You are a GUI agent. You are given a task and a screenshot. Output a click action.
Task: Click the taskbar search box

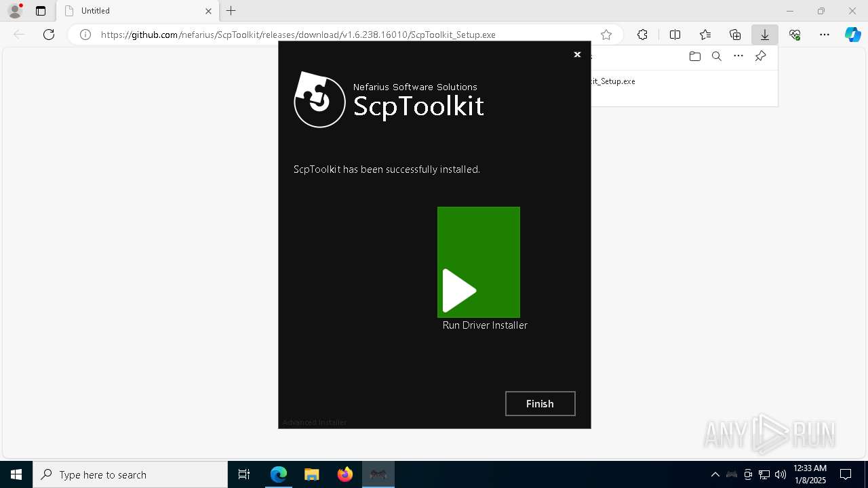click(130, 474)
